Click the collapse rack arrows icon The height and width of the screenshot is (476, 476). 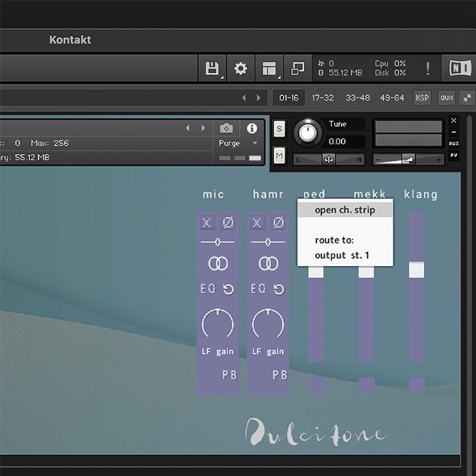click(x=467, y=98)
